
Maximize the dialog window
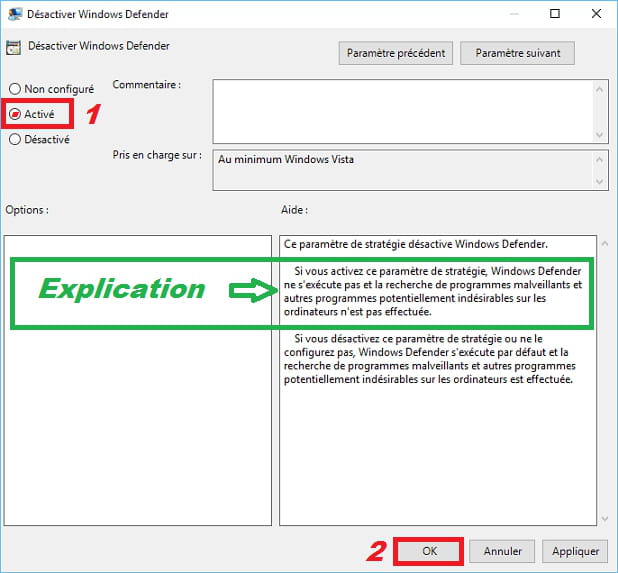pyautogui.click(x=555, y=14)
